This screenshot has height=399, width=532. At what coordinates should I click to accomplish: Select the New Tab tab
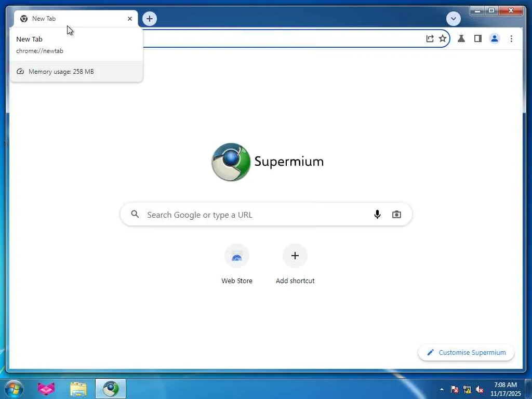coord(76,19)
